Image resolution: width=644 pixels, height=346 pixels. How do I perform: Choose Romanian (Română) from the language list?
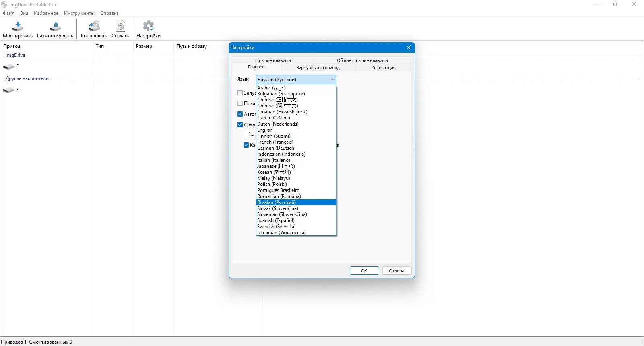pyautogui.click(x=296, y=196)
